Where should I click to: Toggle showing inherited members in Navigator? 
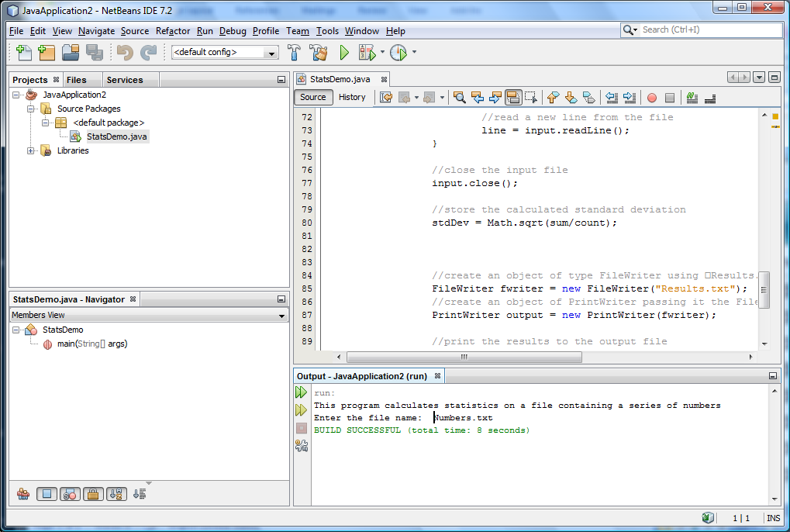[23, 494]
